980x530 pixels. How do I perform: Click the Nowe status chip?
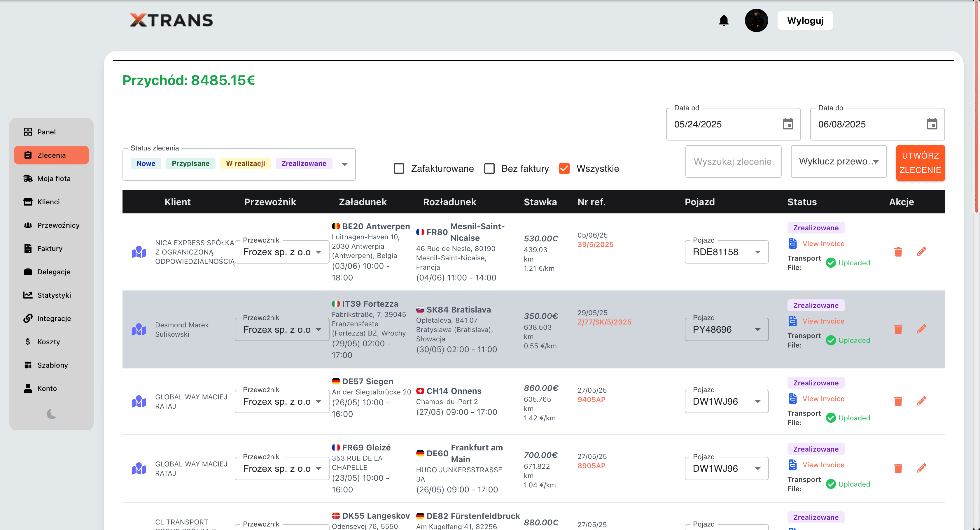[146, 164]
